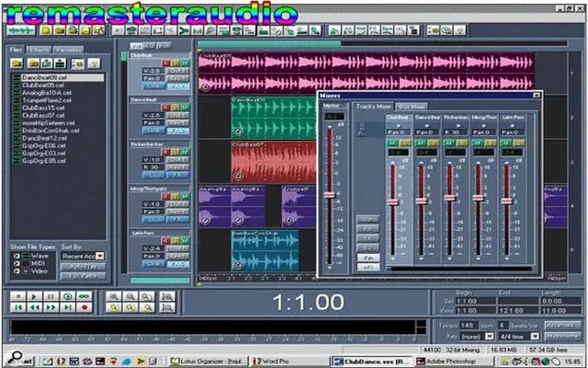Click the circled Play To End button

(x=67, y=296)
